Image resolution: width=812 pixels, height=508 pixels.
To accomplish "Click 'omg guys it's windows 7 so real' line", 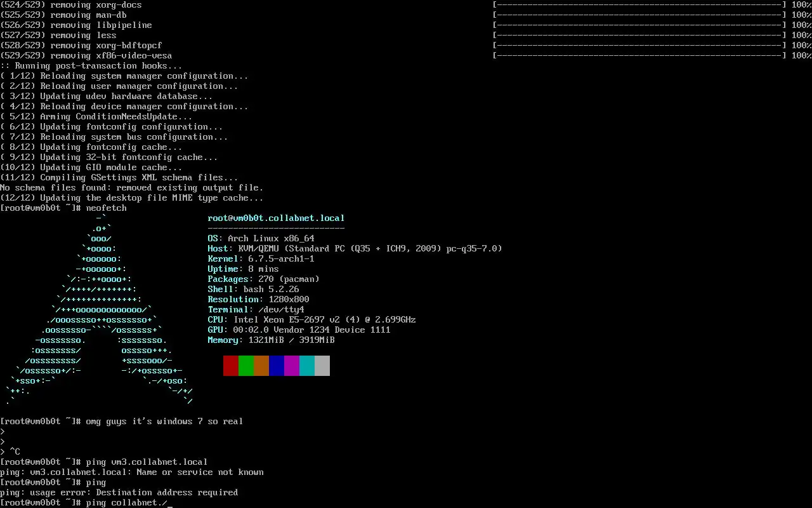I will tap(122, 422).
